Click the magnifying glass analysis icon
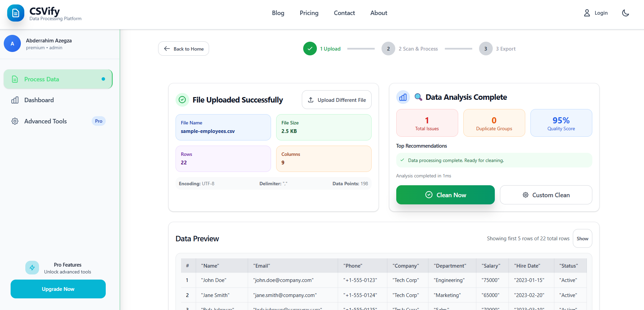 point(418,97)
